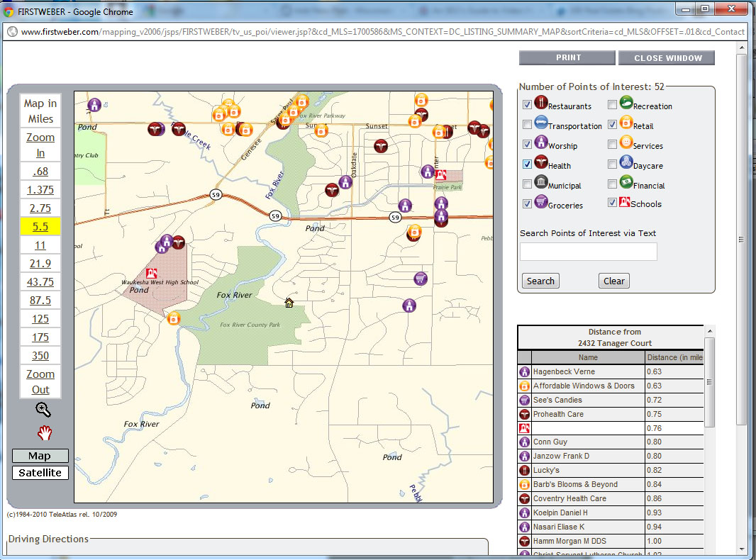Click the Recreation legend icon

point(626,102)
